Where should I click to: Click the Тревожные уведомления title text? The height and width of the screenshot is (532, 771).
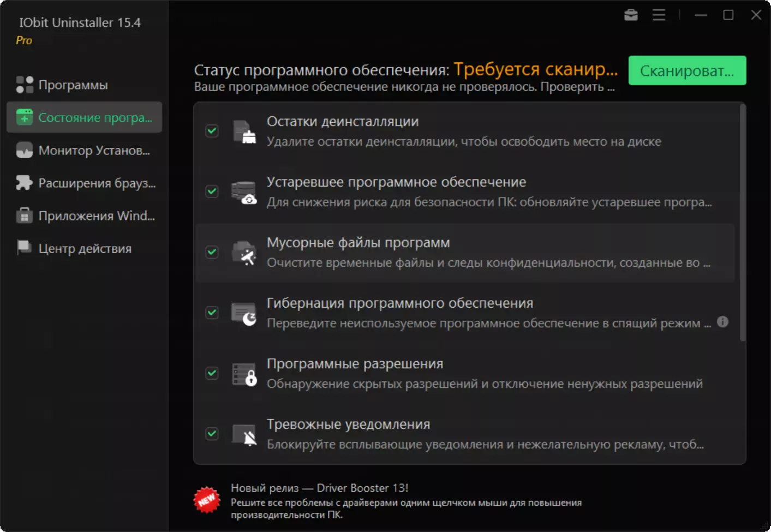pos(348,424)
